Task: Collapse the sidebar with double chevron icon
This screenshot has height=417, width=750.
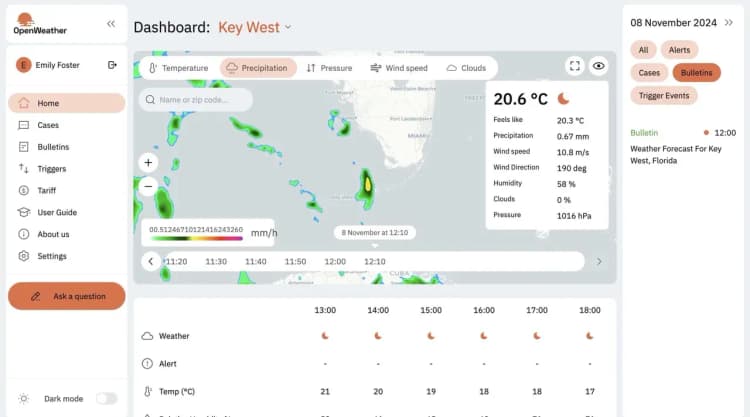Action: (111, 23)
